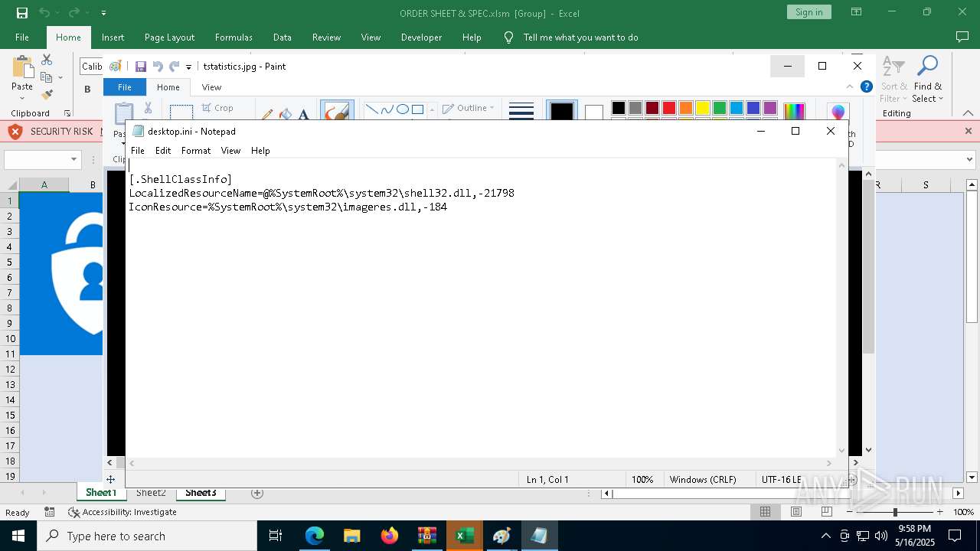Open File Explorer from the taskbar
The image size is (980, 551).
(x=351, y=536)
